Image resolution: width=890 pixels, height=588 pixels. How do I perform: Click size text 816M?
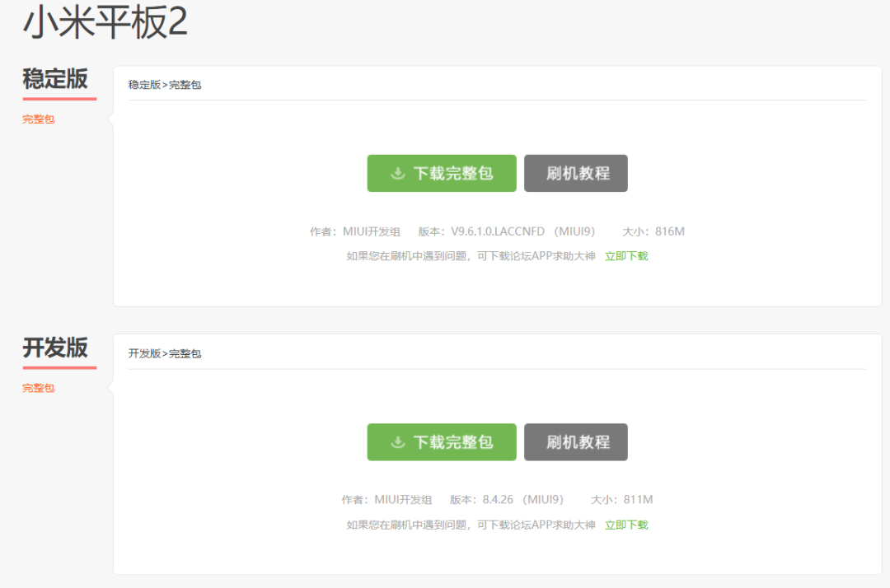tap(670, 231)
